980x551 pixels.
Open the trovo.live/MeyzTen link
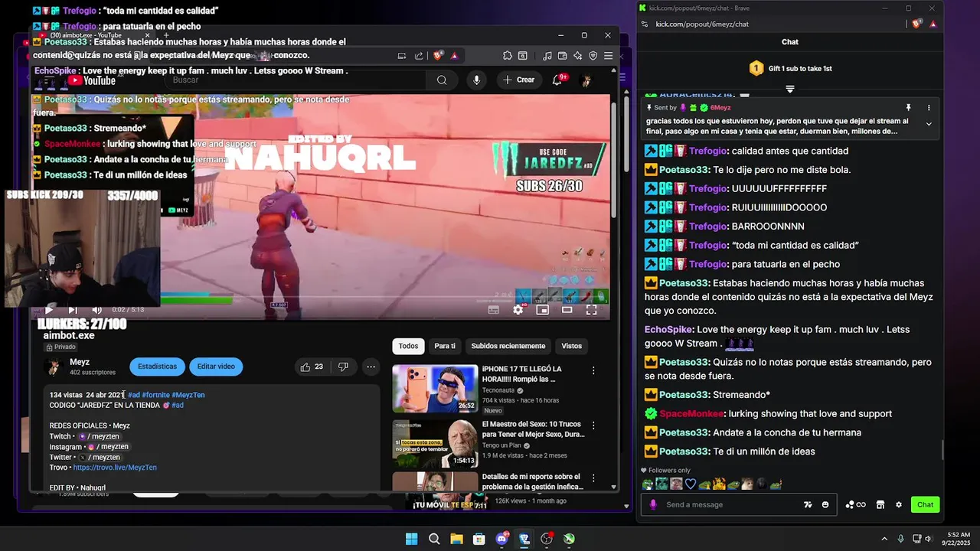pyautogui.click(x=115, y=467)
